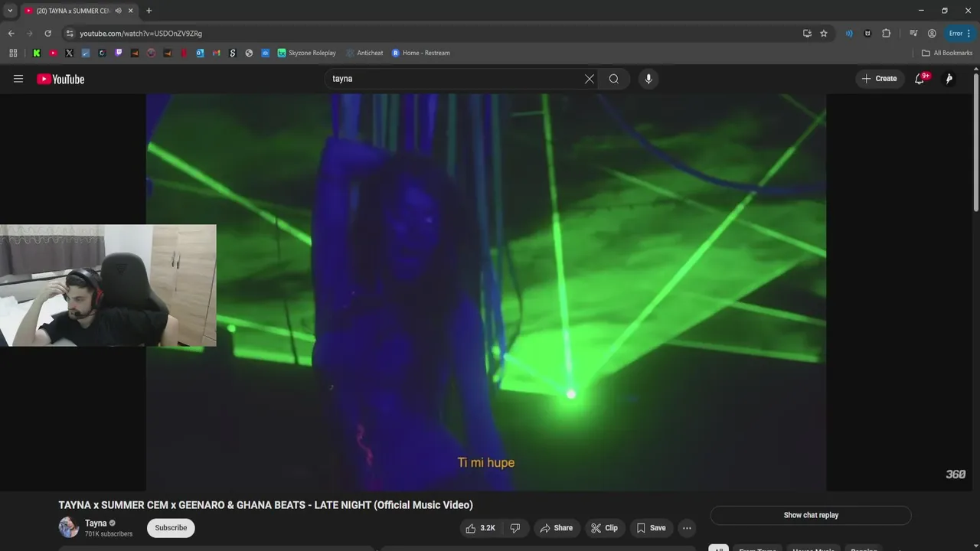Screen dimensions: 980x551
Task: Share the LATE NIGHT video
Action: click(x=557, y=528)
